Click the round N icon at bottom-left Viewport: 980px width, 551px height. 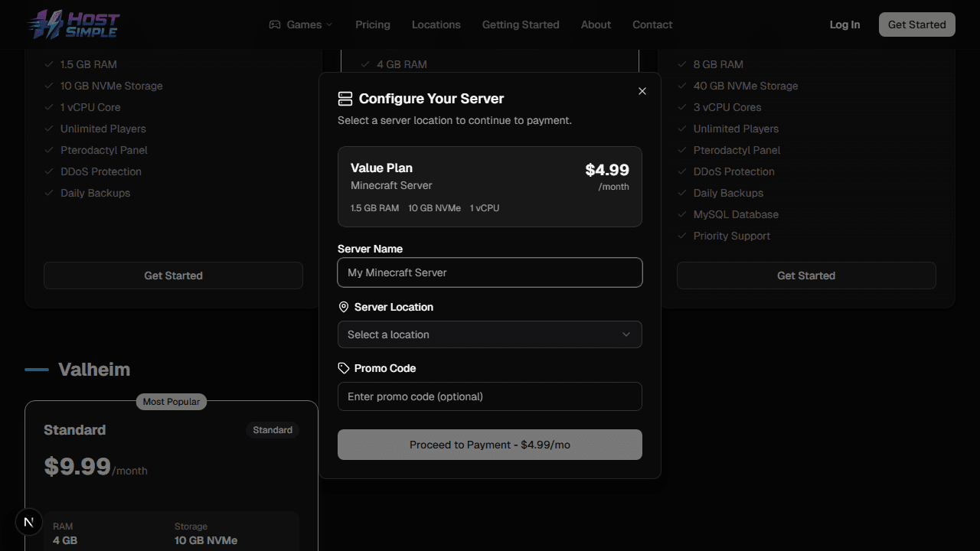(x=29, y=522)
